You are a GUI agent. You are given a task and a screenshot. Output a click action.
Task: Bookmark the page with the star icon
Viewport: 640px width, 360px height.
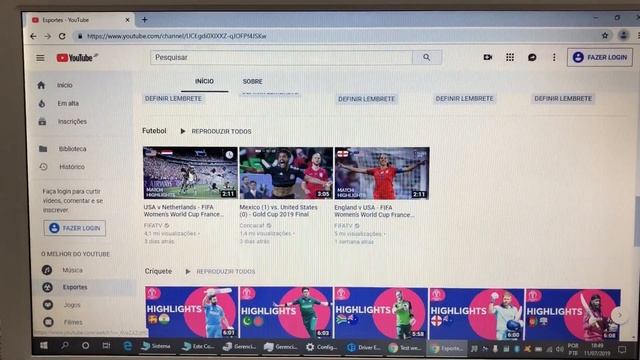pos(605,36)
